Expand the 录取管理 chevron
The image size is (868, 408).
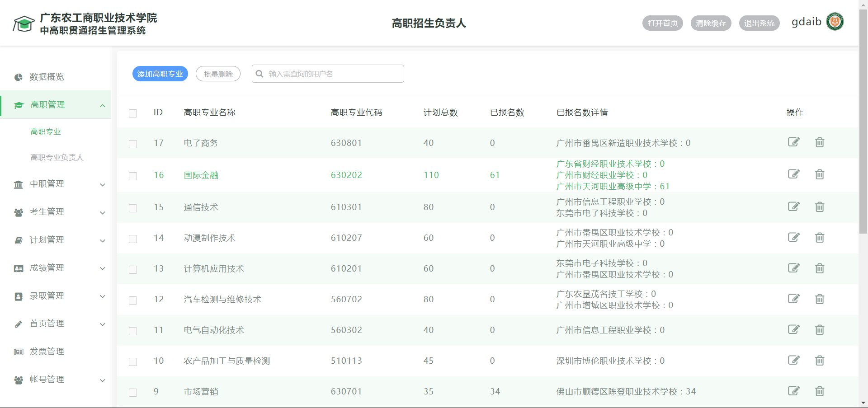click(103, 296)
